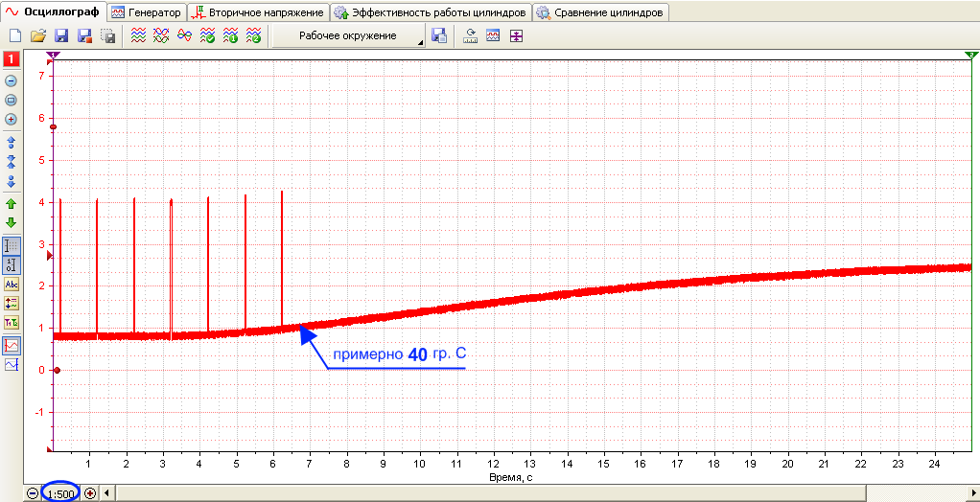Open the Рабочее окружение dropdown

[348, 35]
